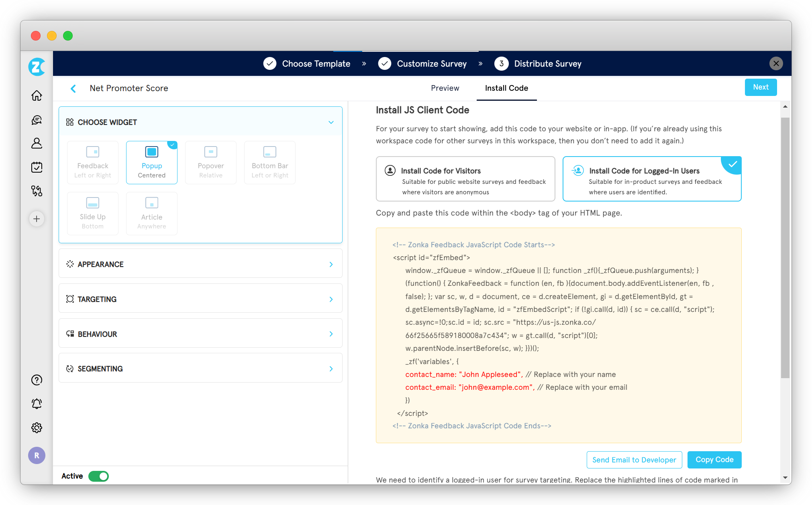Viewport: 812px width, 505px height.
Task: Open the notifications bell icon
Action: tap(37, 403)
